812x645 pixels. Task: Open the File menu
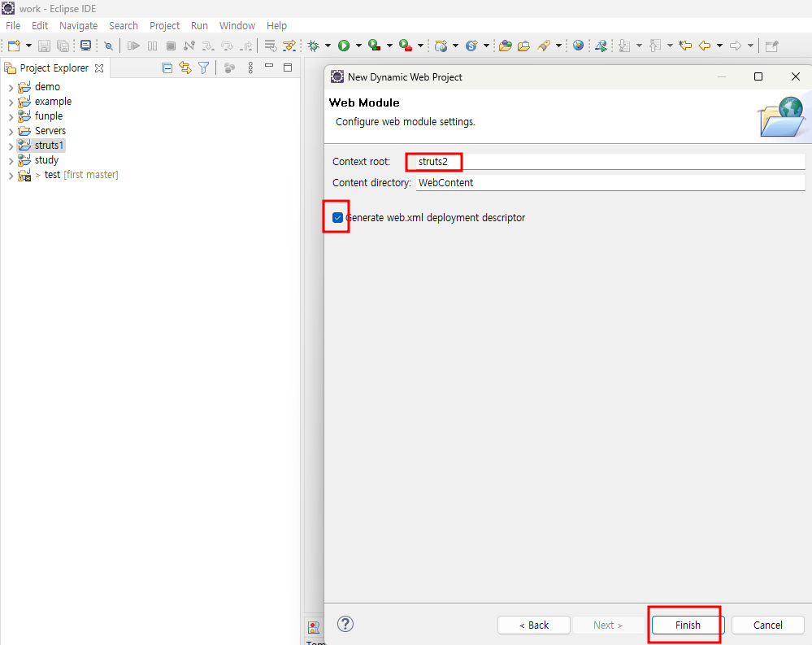(13, 25)
